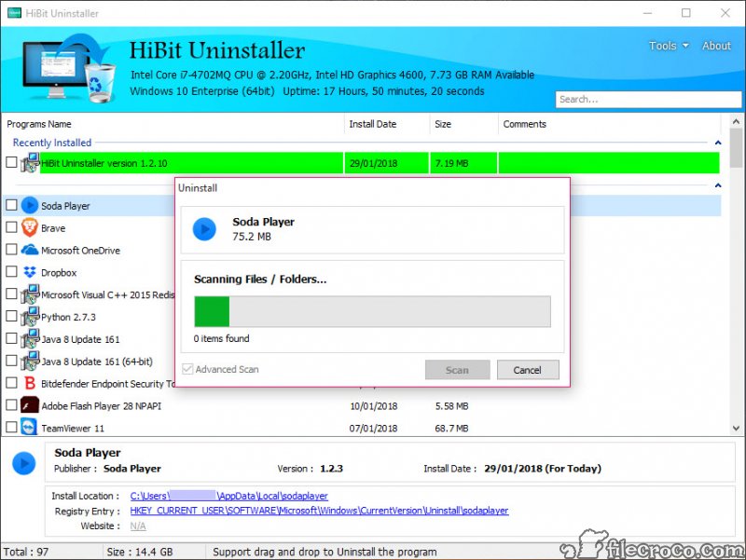Open the Tools dropdown menu
The height and width of the screenshot is (560, 746).
tap(669, 46)
